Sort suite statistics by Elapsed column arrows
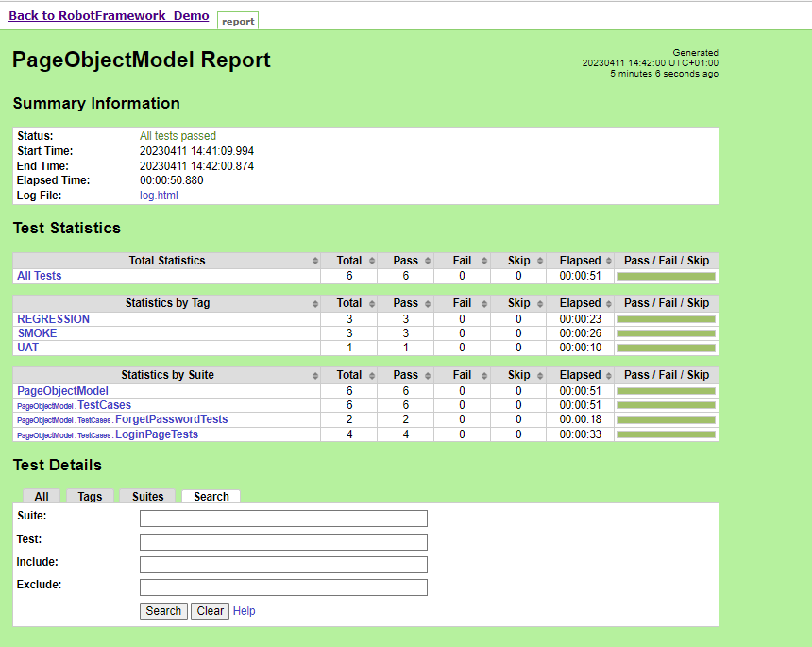This screenshot has width=812, height=647. click(608, 376)
